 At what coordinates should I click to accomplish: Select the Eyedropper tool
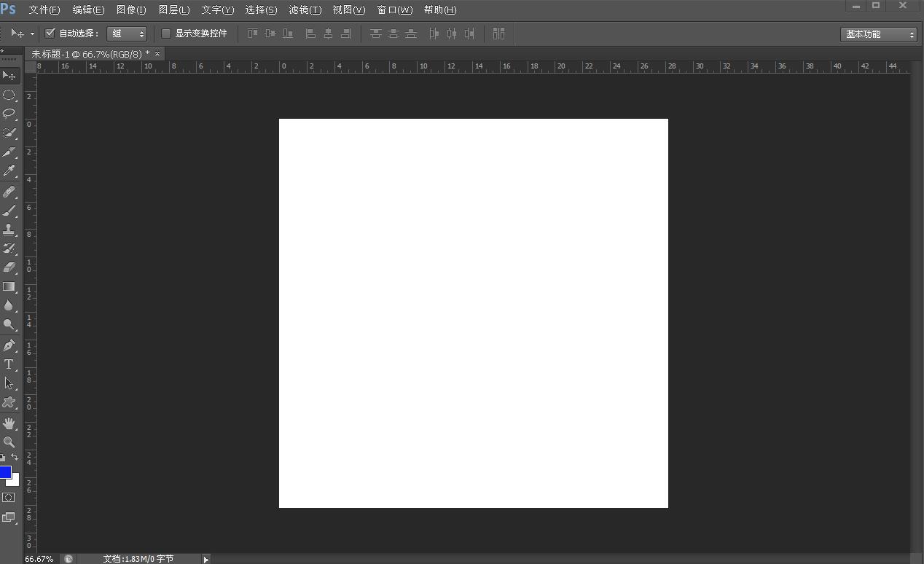click(x=9, y=171)
